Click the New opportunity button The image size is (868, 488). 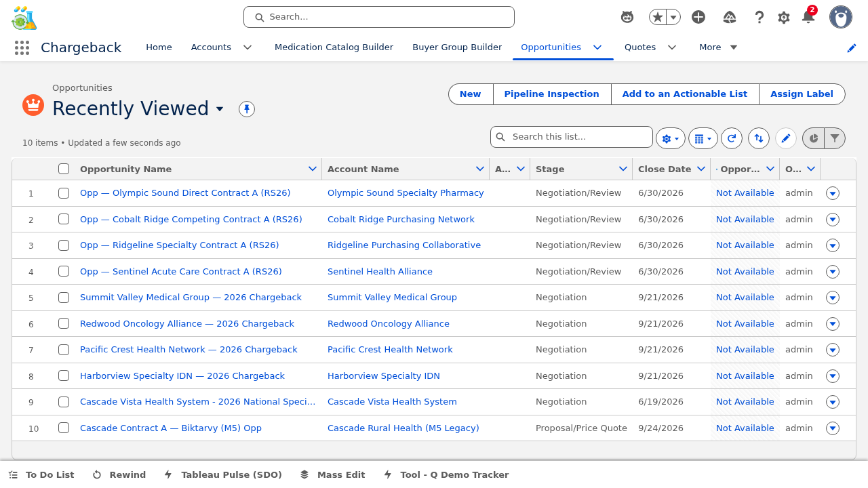[471, 94]
